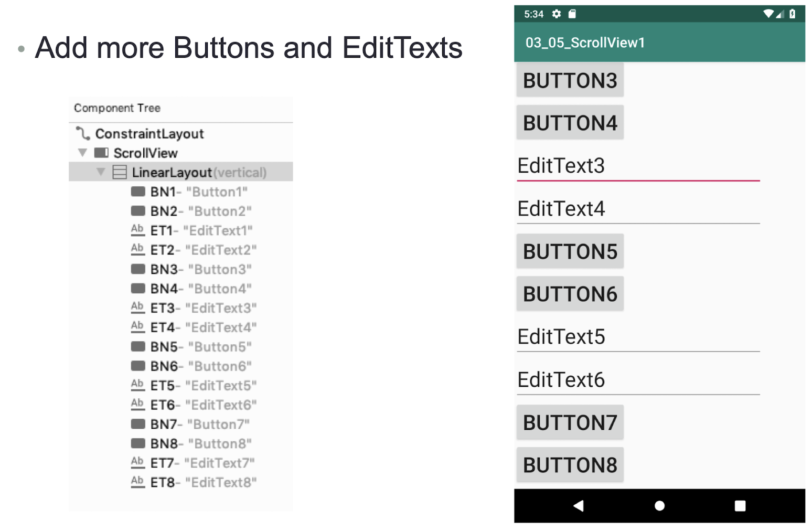The width and height of the screenshot is (812, 530).
Task: Click the button icon beside BN1
Action: [138, 192]
